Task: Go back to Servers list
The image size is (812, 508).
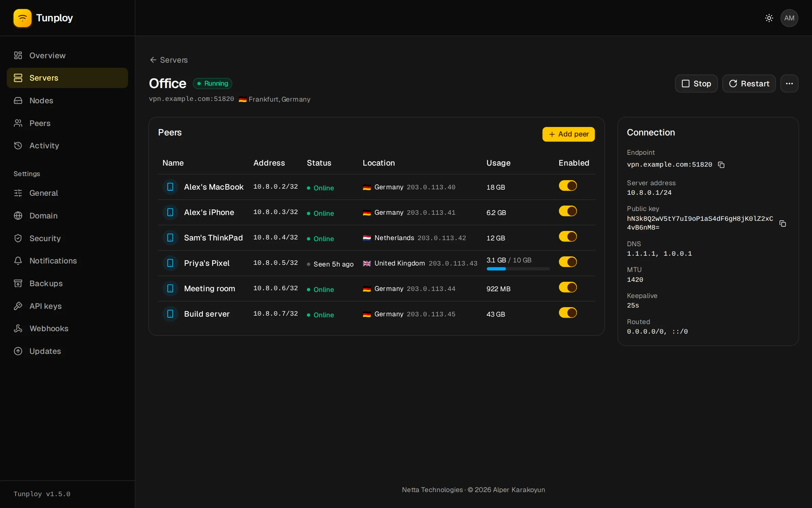Action: coord(168,60)
